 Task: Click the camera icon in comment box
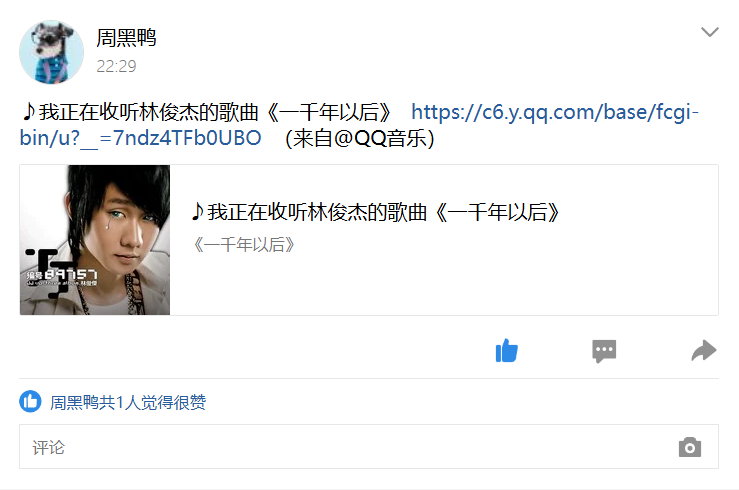690,447
